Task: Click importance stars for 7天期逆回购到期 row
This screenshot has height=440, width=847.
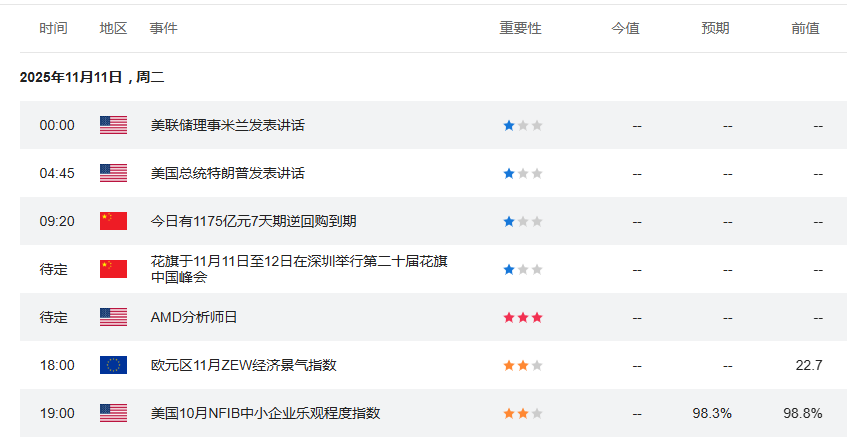Action: point(522,222)
